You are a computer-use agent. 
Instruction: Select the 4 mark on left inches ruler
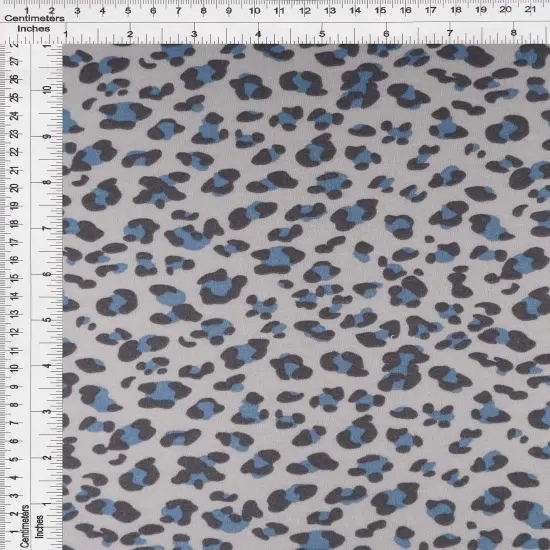[x=47, y=365]
